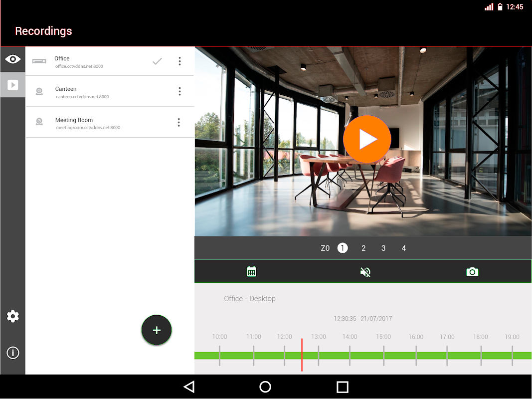Click the canteen.cctvddns.net:8000 address

click(x=82, y=97)
